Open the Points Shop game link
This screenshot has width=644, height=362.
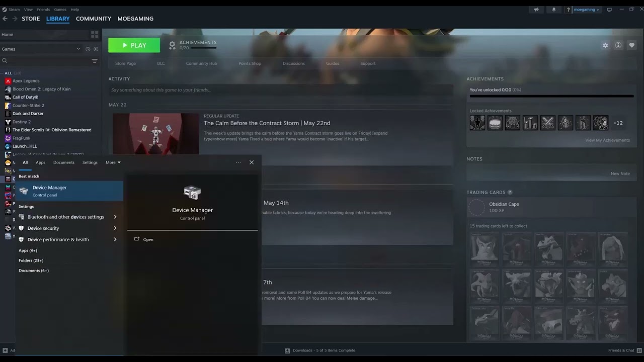coord(250,63)
